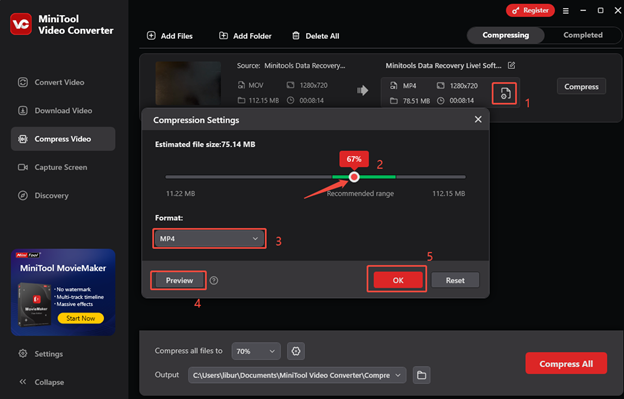The width and height of the screenshot is (624, 399).
Task: Close the Compression Settings dialog
Action: [x=478, y=119]
